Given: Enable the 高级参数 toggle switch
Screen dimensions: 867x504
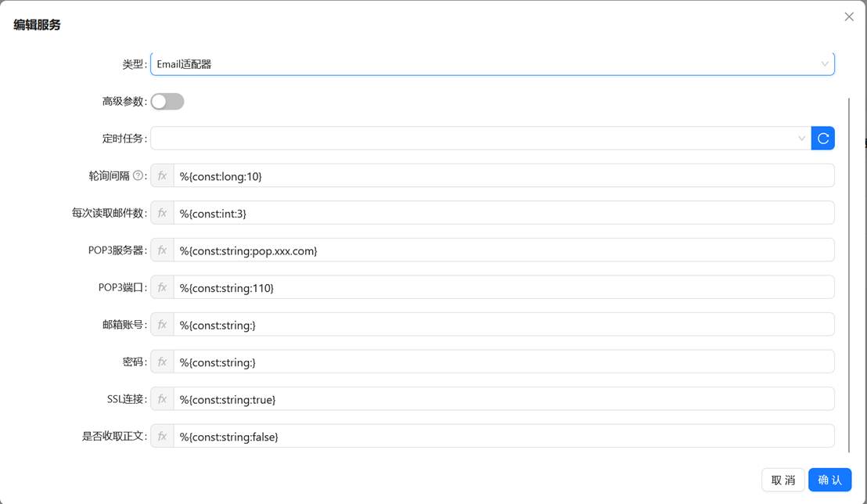Looking at the screenshot, I should [167, 101].
